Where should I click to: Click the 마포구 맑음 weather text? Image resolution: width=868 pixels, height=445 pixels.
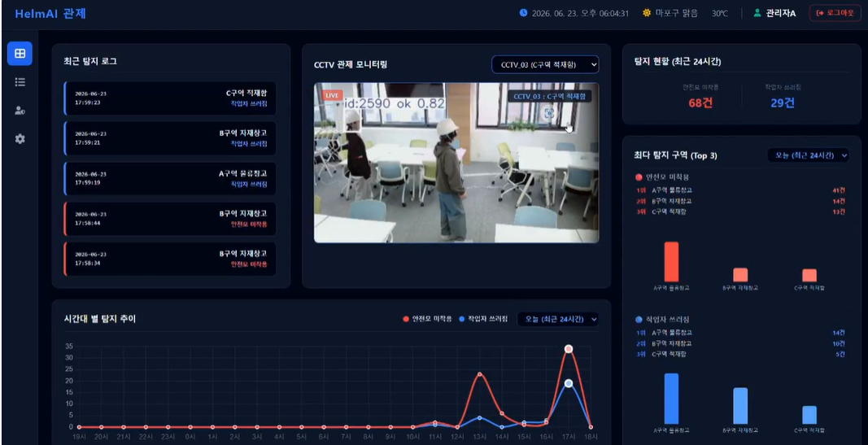(677, 13)
